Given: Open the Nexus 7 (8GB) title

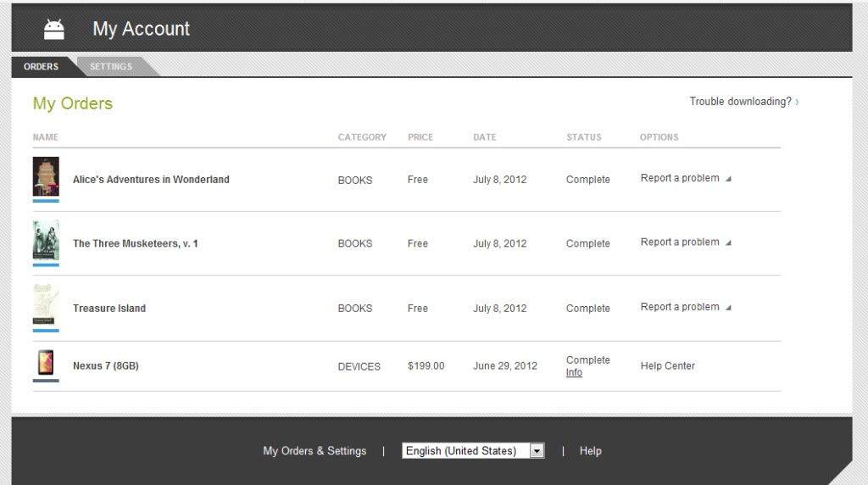Looking at the screenshot, I should coord(106,366).
